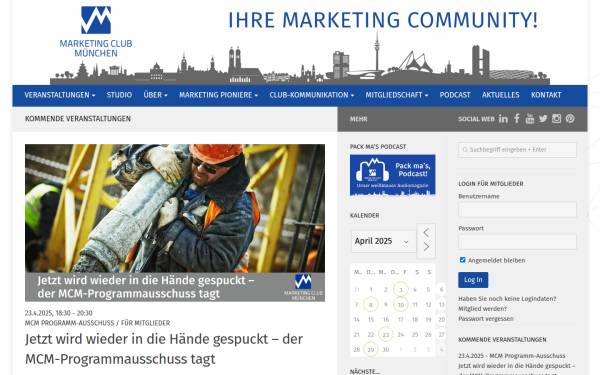Click Passwort vergessen link
Screen dimensions: 600x375
pos(486,318)
